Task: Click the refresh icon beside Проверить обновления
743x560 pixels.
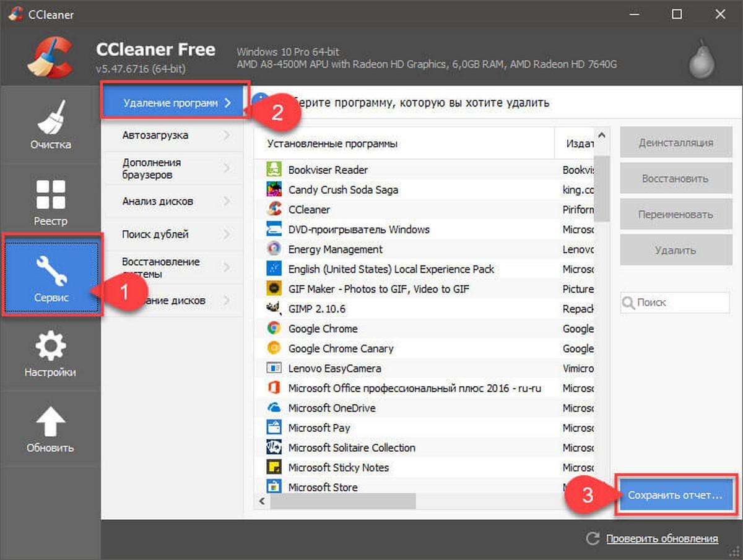Action: [593, 538]
